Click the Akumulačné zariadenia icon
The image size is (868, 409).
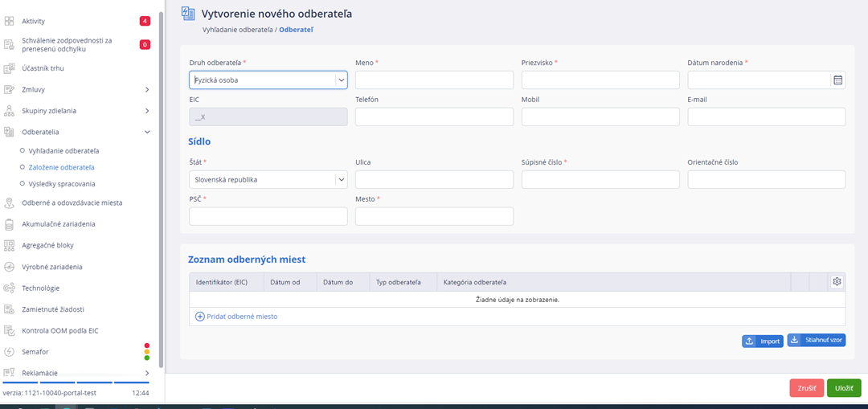click(10, 224)
